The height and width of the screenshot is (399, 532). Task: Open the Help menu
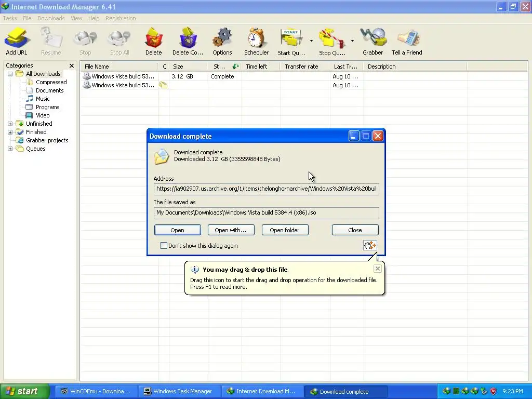tap(94, 18)
